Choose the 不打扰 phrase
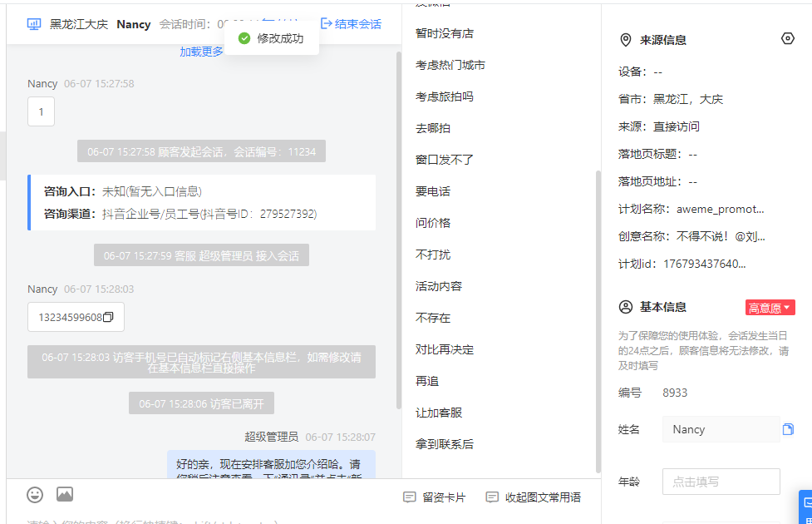 [433, 255]
